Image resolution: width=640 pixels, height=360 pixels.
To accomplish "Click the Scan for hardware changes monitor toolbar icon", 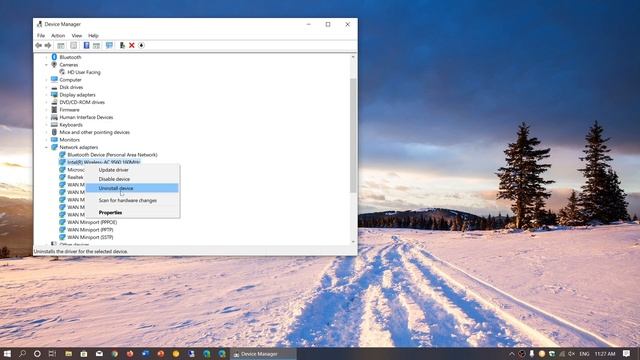I will (109, 45).
